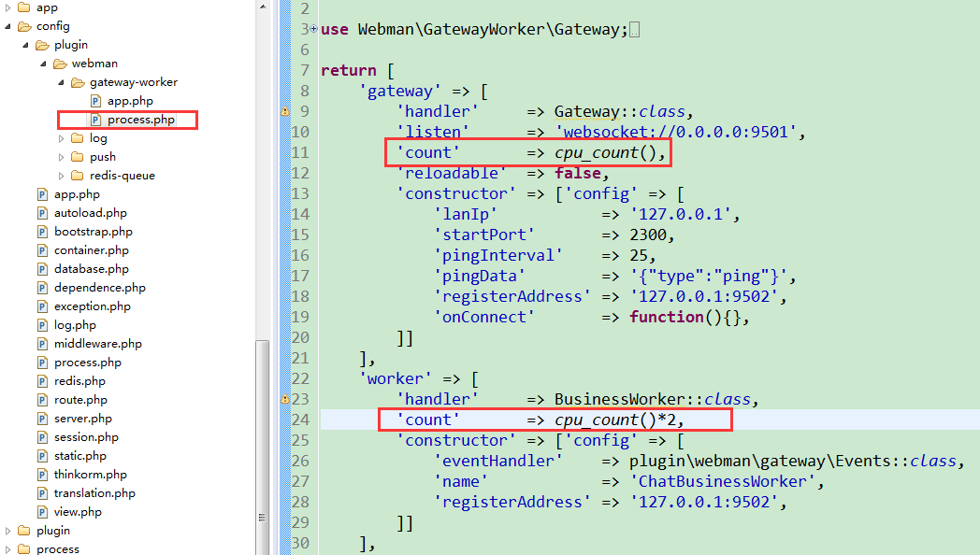Click the redis-queue folder icon
This screenshot has height=555, width=980.
coord(78,176)
